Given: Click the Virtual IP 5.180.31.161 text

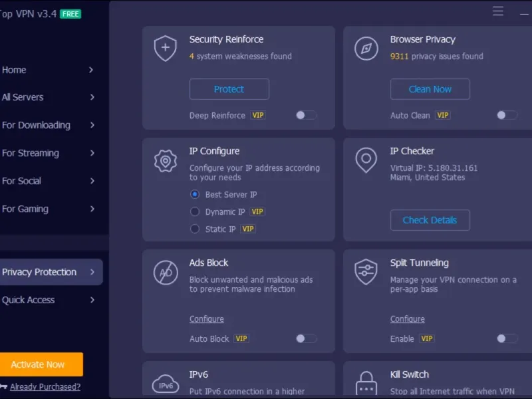Looking at the screenshot, I should click(434, 168).
